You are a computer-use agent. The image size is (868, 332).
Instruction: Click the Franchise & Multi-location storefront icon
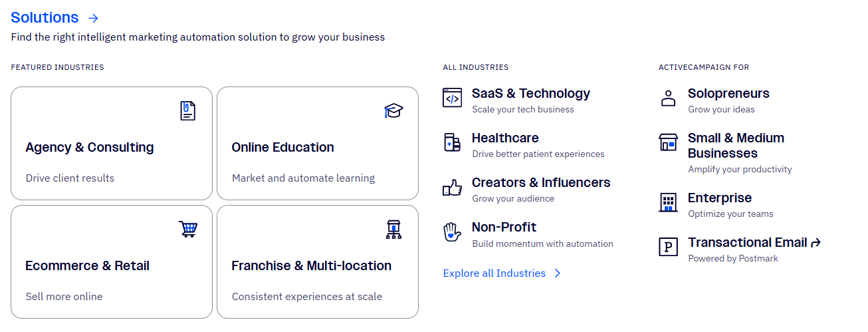(394, 230)
